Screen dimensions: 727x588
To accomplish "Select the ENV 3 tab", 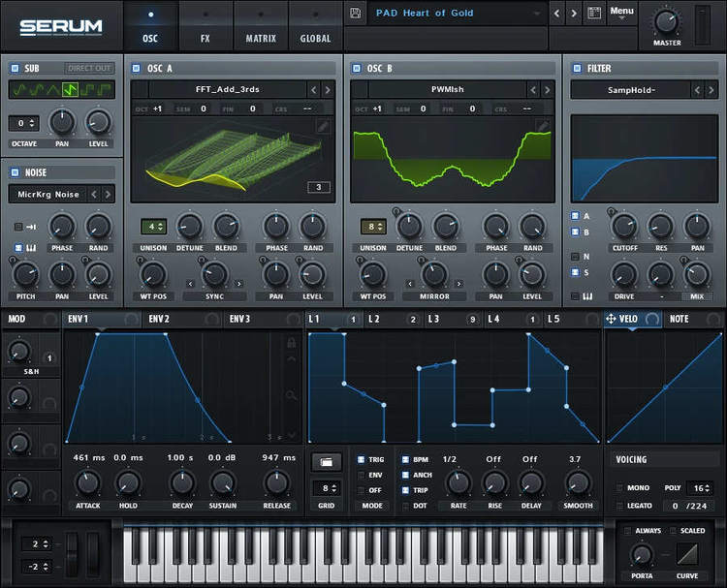I will (264, 319).
